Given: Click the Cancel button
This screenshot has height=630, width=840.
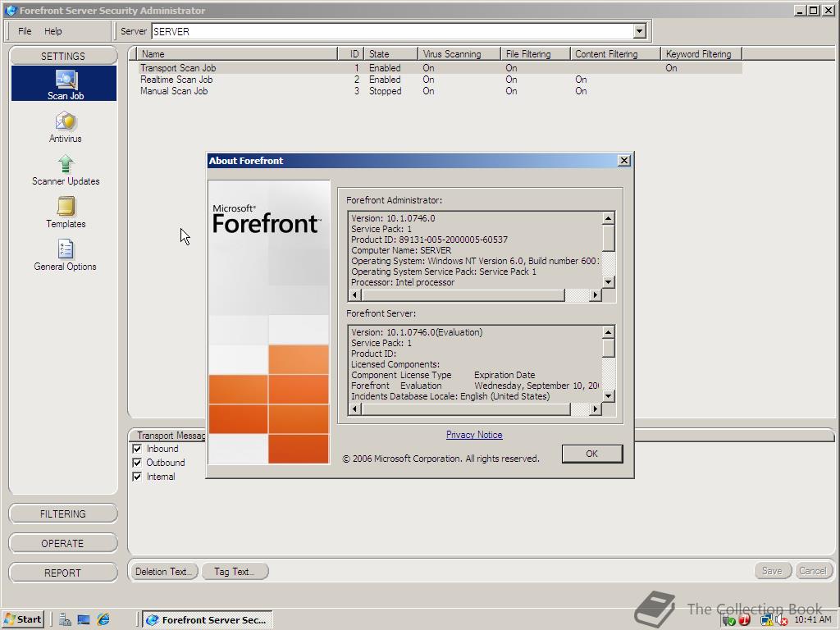Looking at the screenshot, I should [x=813, y=571].
